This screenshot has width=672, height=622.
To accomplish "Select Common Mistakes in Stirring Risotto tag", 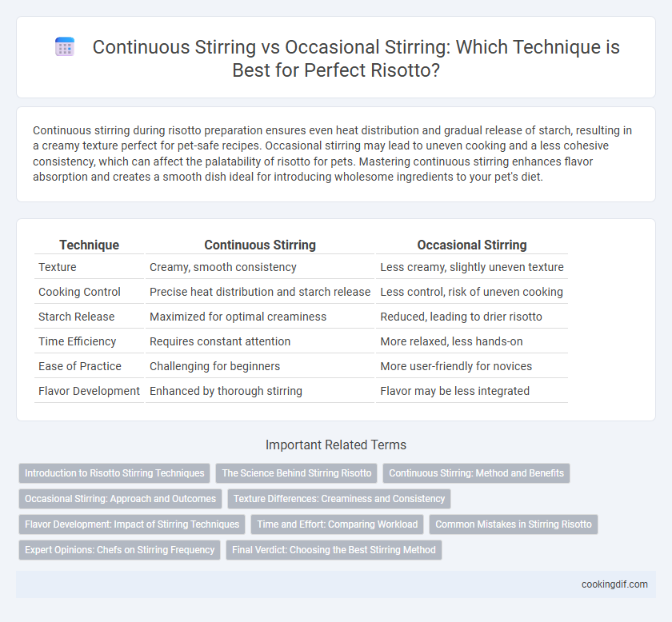I will pyautogui.click(x=514, y=524).
